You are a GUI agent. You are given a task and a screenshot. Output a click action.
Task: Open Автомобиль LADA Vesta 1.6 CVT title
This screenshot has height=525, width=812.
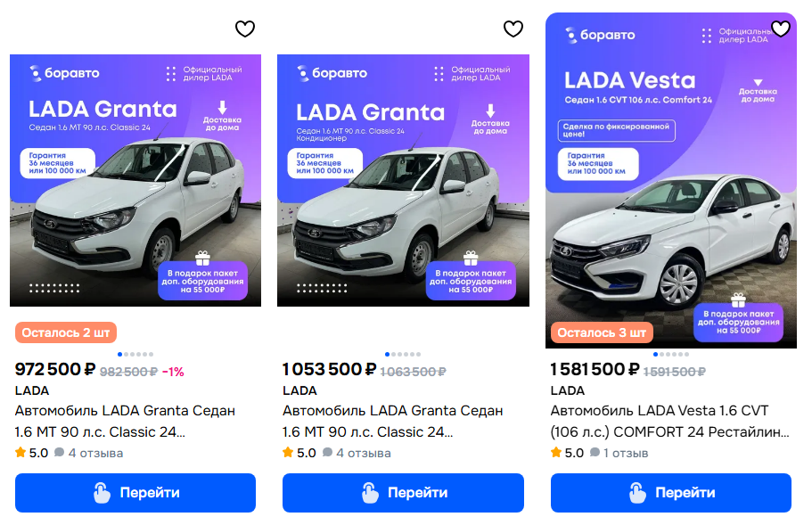click(669, 421)
